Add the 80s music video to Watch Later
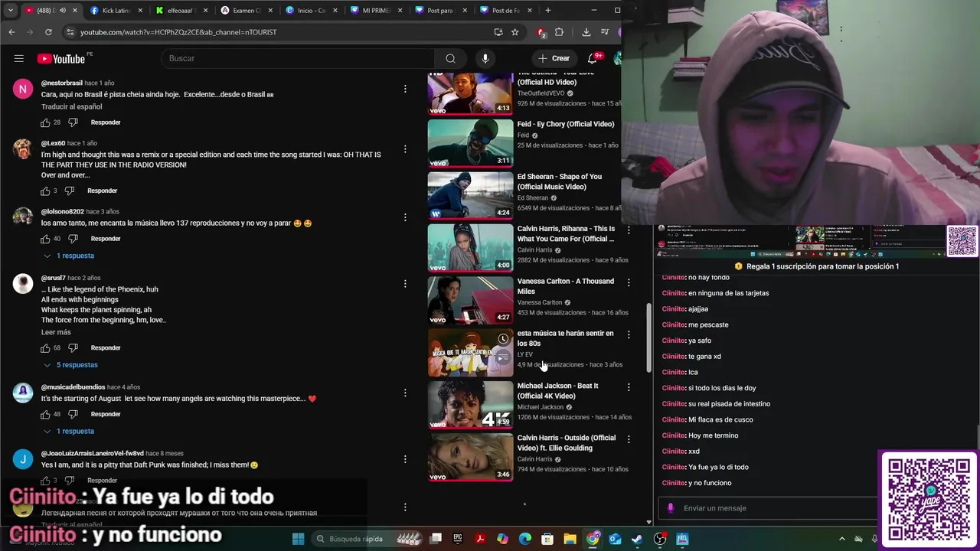980x551 pixels. pyautogui.click(x=503, y=339)
